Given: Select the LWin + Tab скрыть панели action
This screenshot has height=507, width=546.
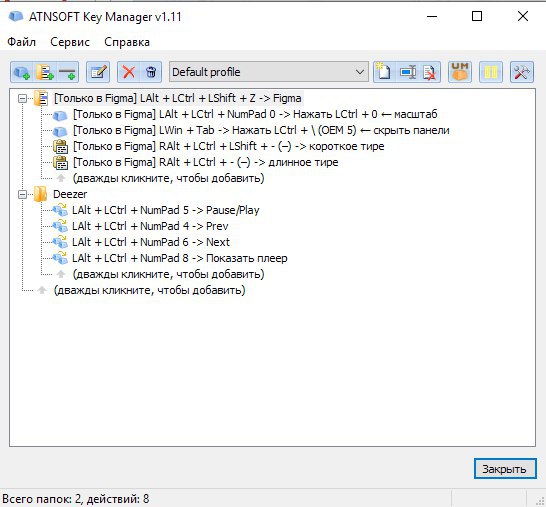Looking at the screenshot, I should click(261, 130).
